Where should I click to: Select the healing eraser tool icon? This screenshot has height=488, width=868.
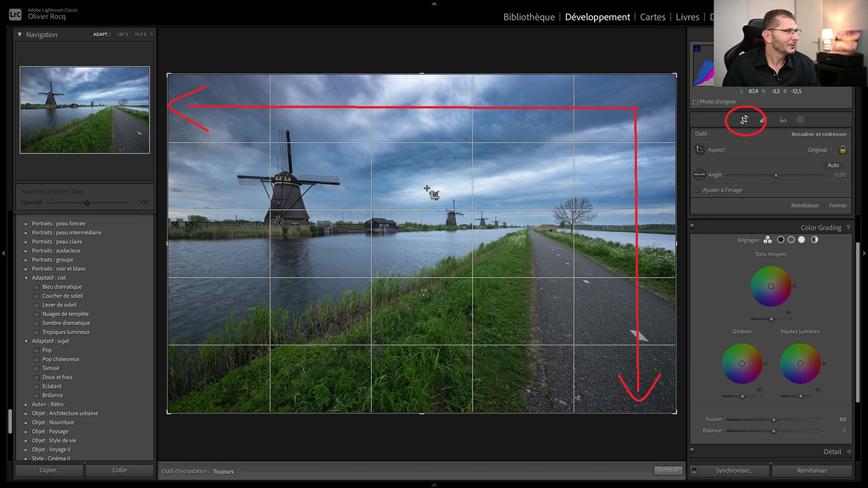pos(762,120)
